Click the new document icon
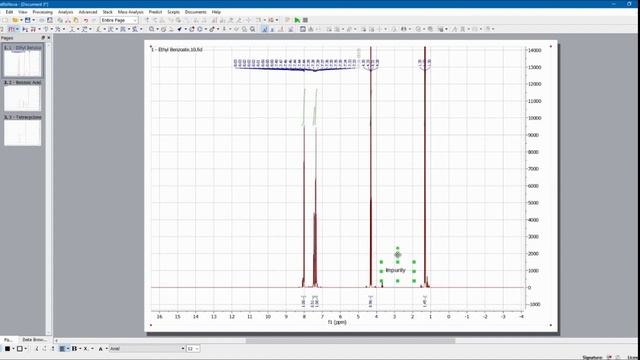Image resolution: width=640 pixels, height=360 pixels. (5, 20)
